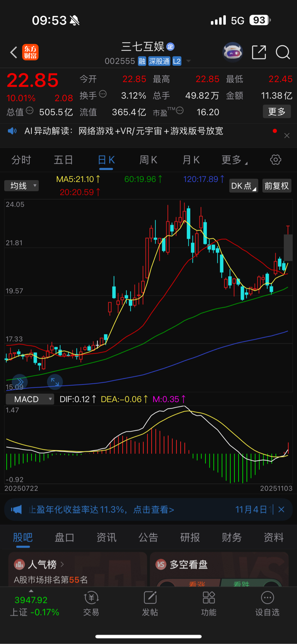Play the AI异动解读 speaker icon
Screen dimensions: 297x644
point(12,131)
